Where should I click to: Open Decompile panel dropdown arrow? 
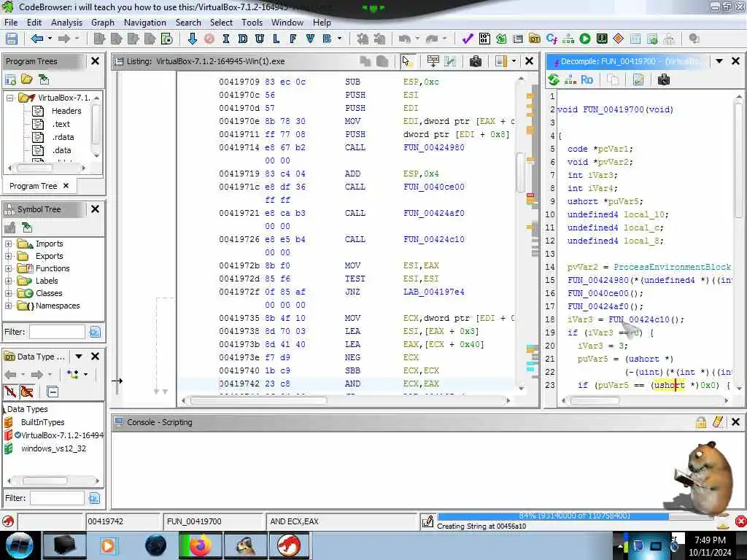point(719,61)
